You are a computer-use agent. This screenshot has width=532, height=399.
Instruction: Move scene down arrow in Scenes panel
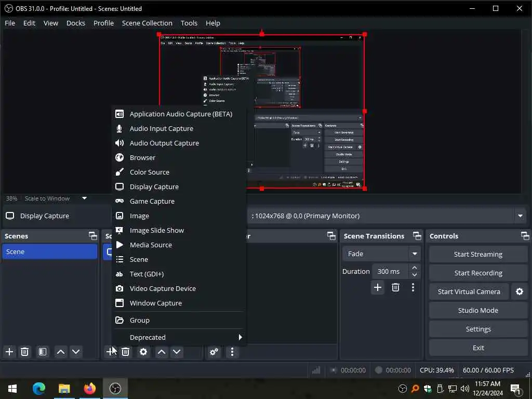coord(76,352)
